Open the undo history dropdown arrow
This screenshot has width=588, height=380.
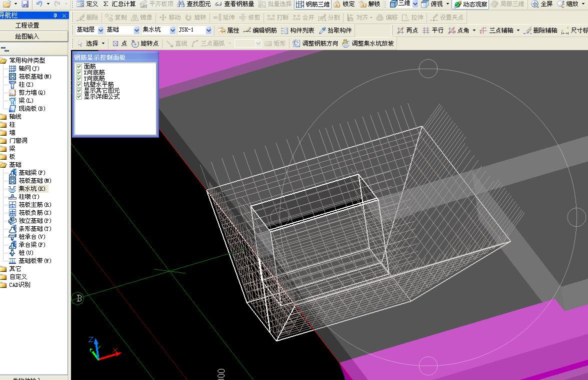click(x=47, y=4)
